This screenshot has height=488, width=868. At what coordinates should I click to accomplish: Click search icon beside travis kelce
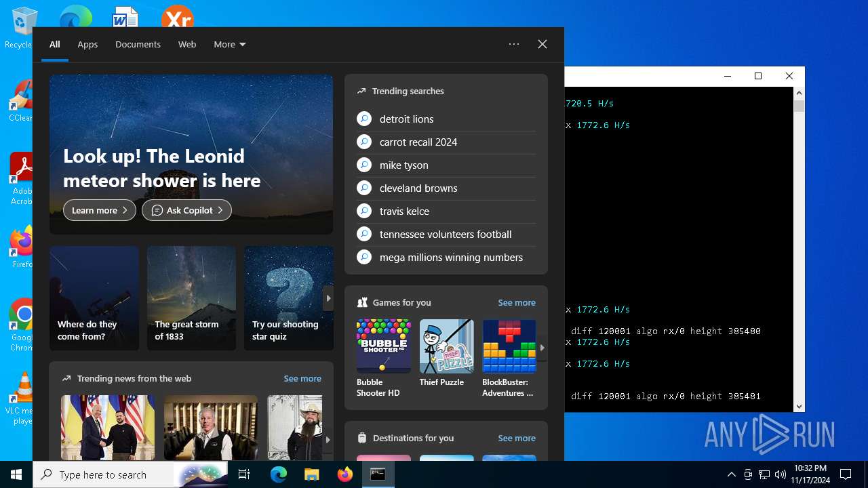[x=364, y=211]
